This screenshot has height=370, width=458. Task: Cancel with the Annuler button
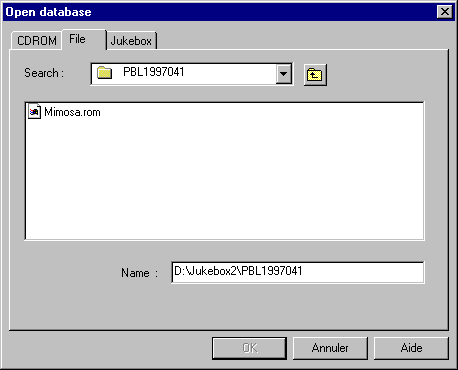point(330,348)
